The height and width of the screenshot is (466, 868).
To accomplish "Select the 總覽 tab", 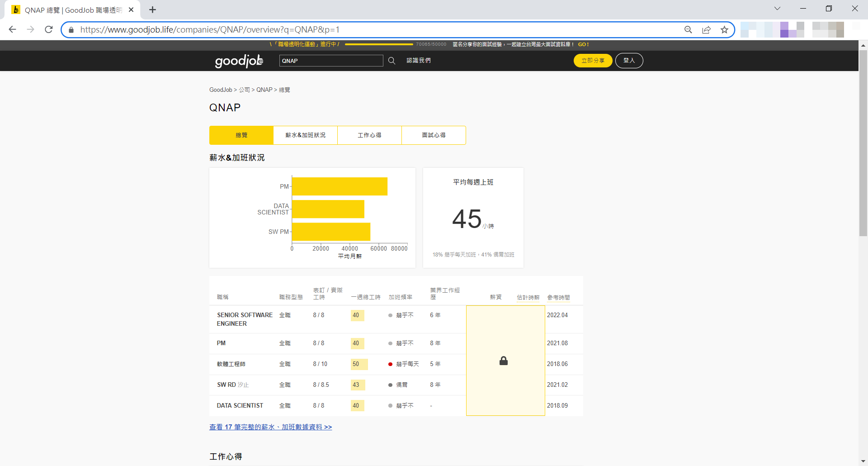I will click(241, 135).
